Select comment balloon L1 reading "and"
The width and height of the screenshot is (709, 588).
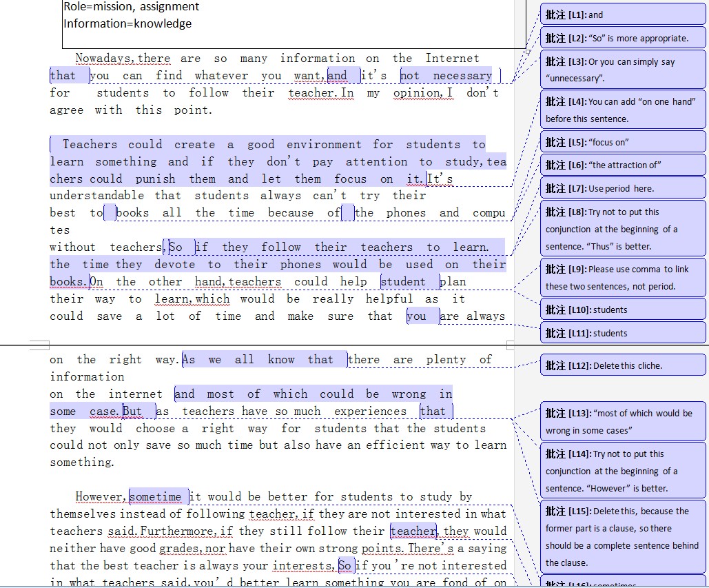(x=623, y=14)
